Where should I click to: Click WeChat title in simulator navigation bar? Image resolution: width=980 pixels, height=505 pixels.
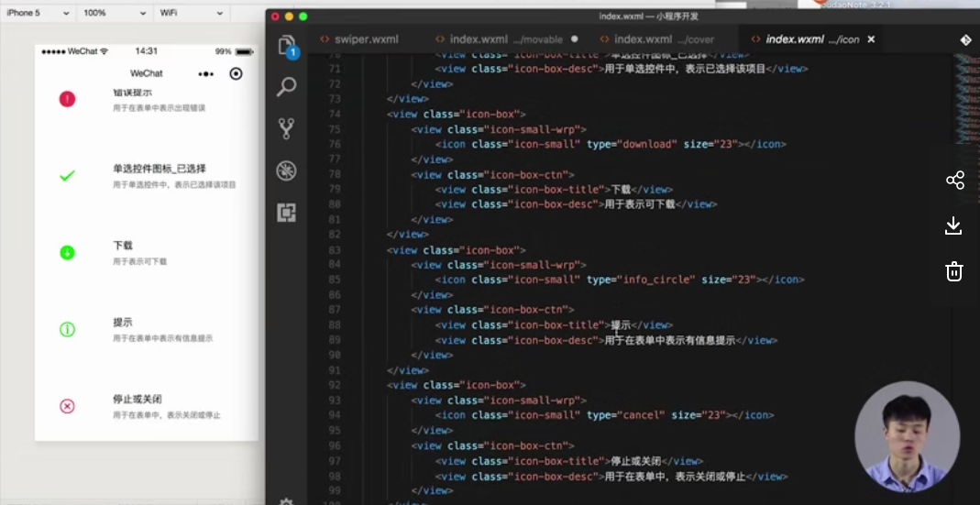147,73
